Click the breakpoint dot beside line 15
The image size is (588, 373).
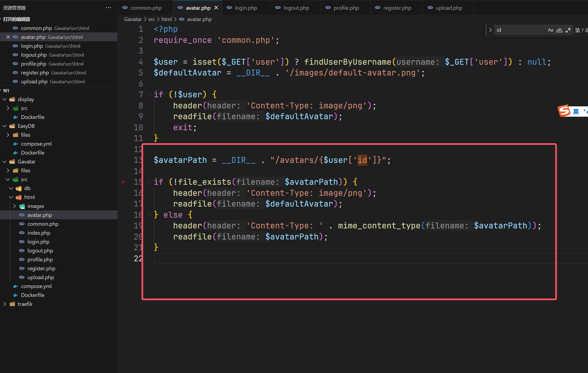click(123, 182)
